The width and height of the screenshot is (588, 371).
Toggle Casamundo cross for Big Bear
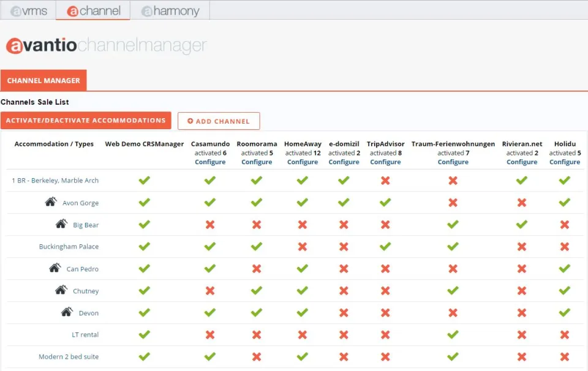[210, 225]
